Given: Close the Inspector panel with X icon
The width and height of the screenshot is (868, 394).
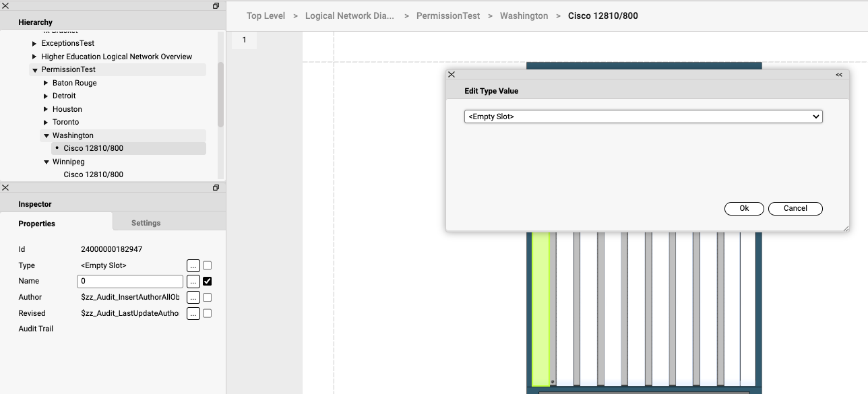Looking at the screenshot, I should 5,188.
